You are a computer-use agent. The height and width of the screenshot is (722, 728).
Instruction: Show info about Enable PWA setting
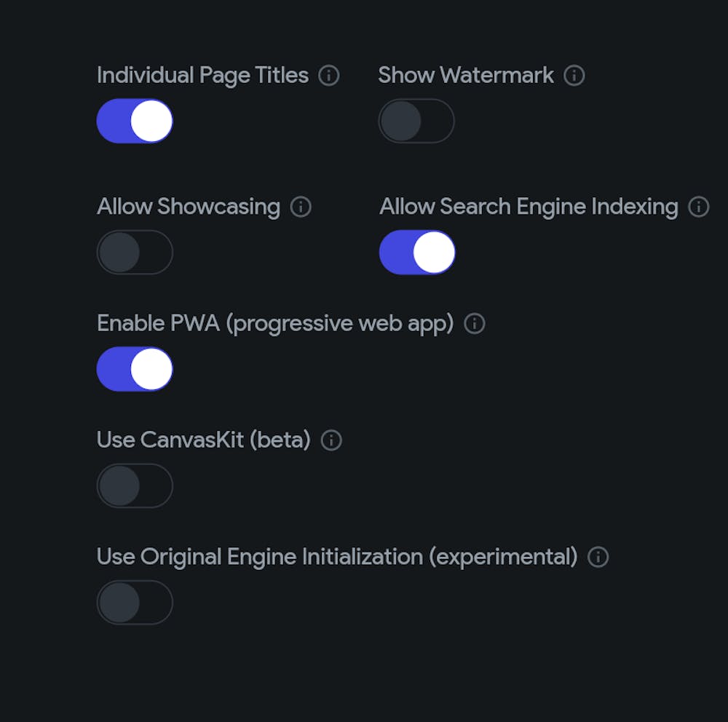point(475,324)
